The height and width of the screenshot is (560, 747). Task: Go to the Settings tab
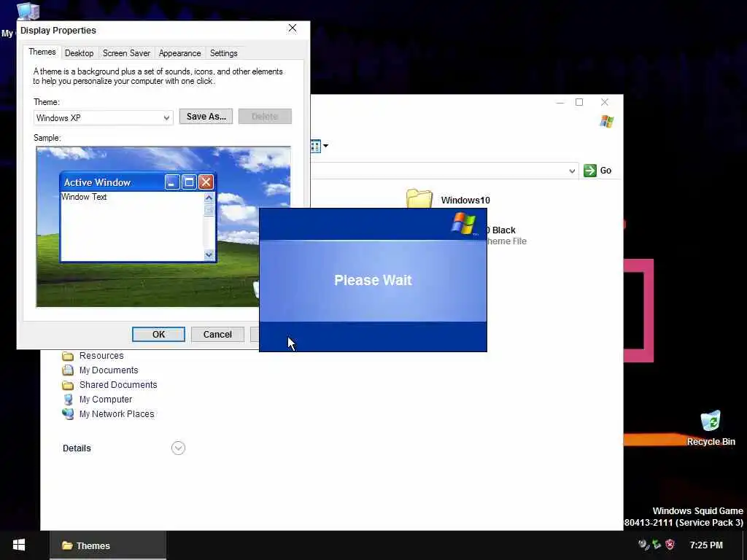(223, 53)
